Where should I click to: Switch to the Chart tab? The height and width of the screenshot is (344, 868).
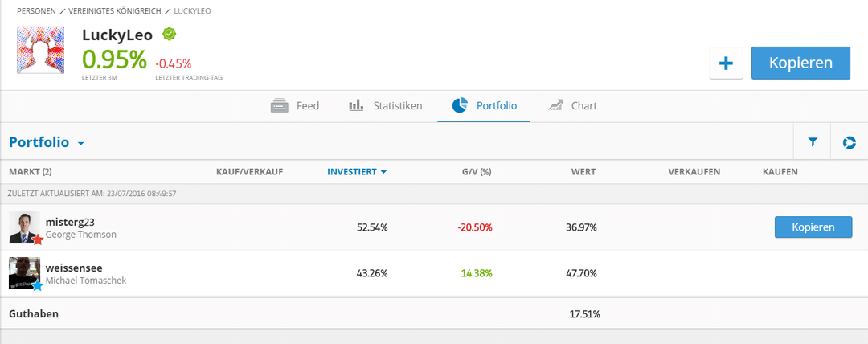pyautogui.click(x=572, y=105)
